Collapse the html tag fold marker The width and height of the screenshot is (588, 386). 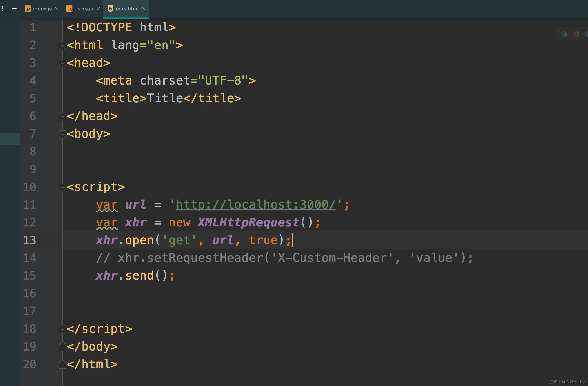[x=62, y=46]
